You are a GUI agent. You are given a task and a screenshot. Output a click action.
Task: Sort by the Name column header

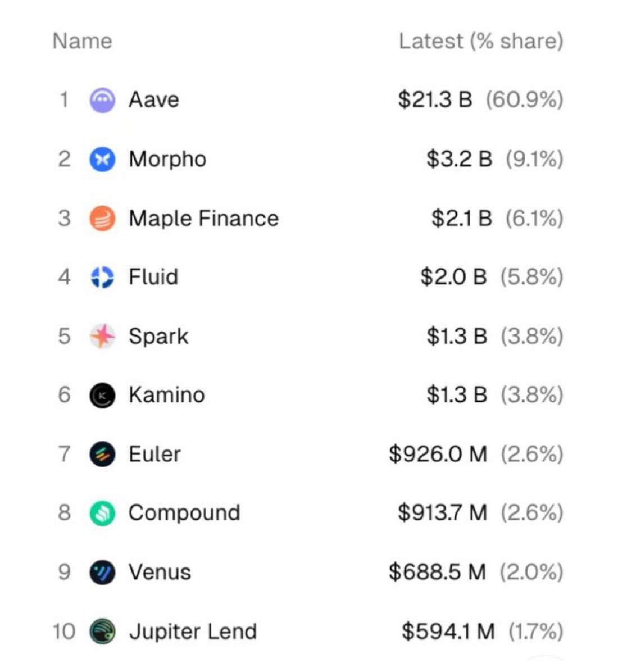point(82,41)
